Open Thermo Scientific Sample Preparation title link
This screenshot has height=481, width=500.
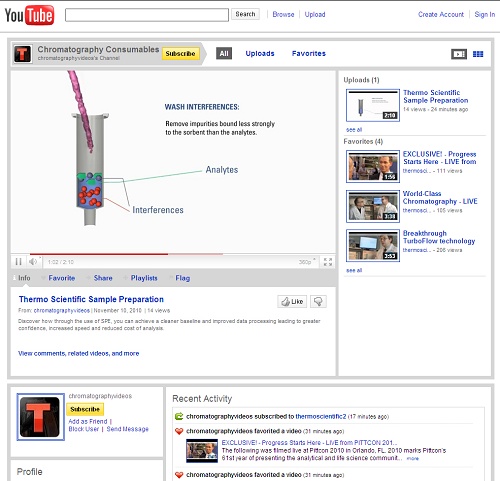[91, 299]
